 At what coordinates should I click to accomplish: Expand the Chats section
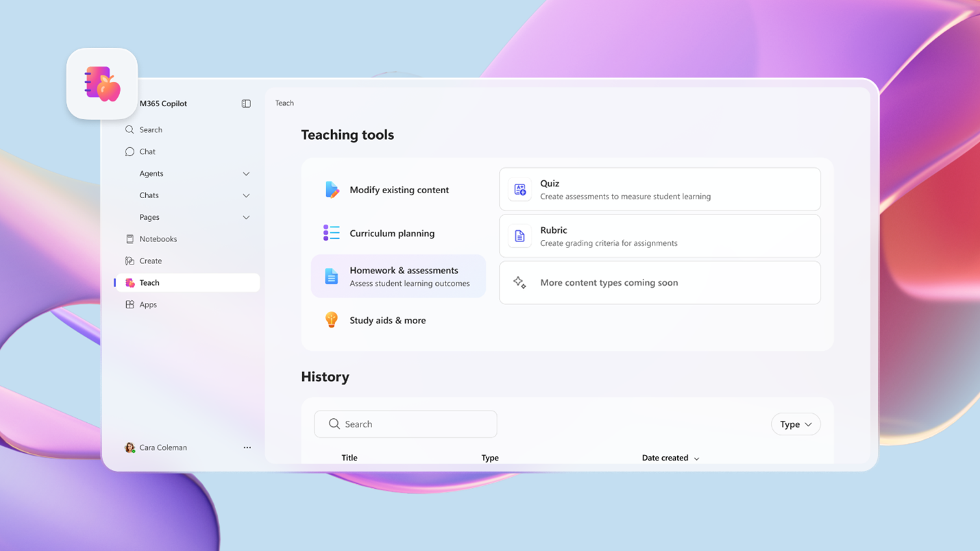(246, 195)
